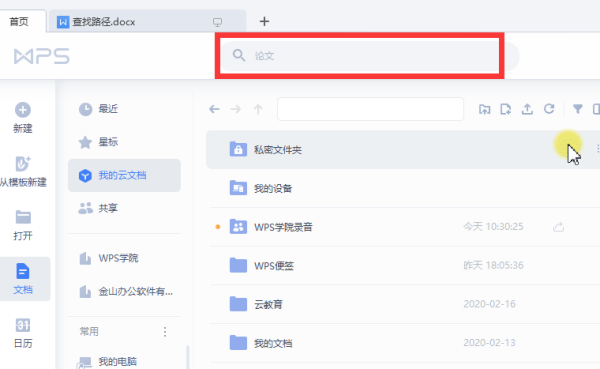Click the upload toolbar icon
600x369 pixels.
527,109
